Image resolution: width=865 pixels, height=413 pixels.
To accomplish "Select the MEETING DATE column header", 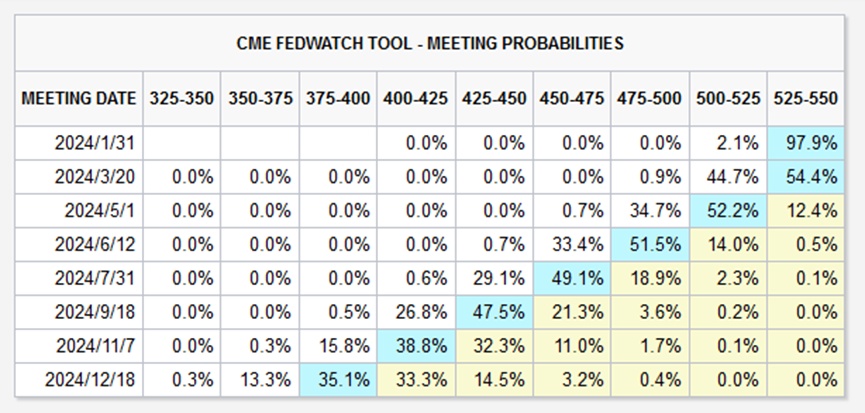I will 78,99.
